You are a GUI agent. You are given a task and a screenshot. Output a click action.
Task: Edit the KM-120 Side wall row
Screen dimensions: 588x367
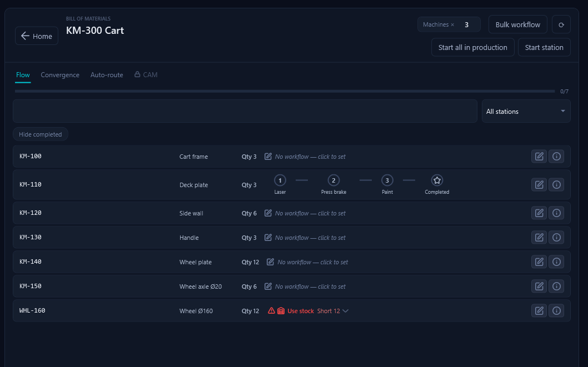click(x=539, y=213)
